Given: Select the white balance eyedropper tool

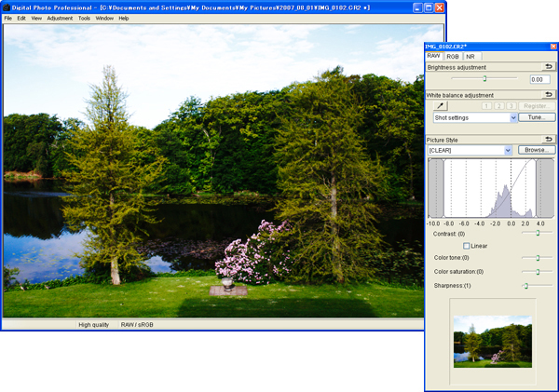Looking at the screenshot, I should 441,107.
